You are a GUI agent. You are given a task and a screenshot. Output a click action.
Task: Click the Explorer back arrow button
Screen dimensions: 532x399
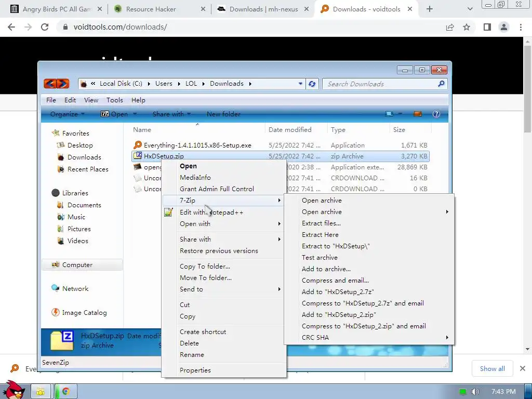[x=50, y=84]
